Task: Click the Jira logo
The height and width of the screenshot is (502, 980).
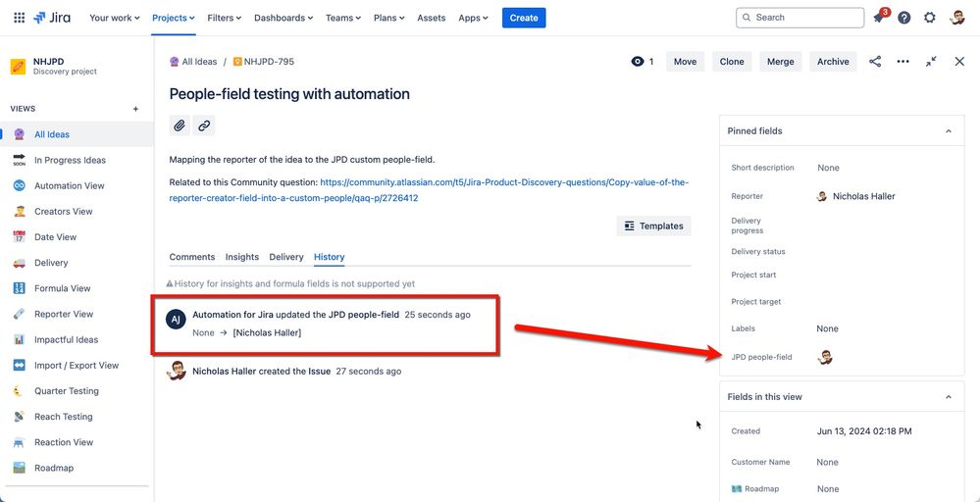Action: pyautogui.click(x=52, y=18)
